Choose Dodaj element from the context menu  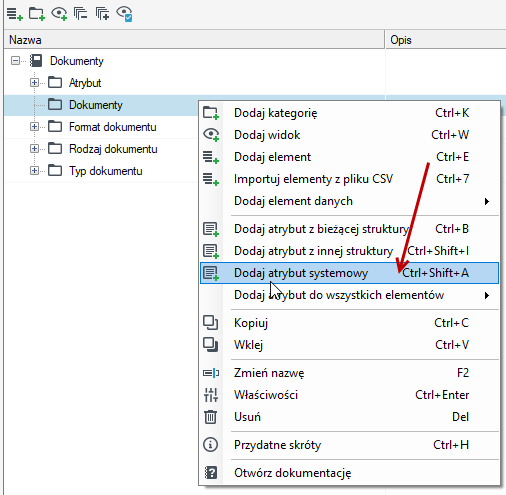click(x=349, y=157)
